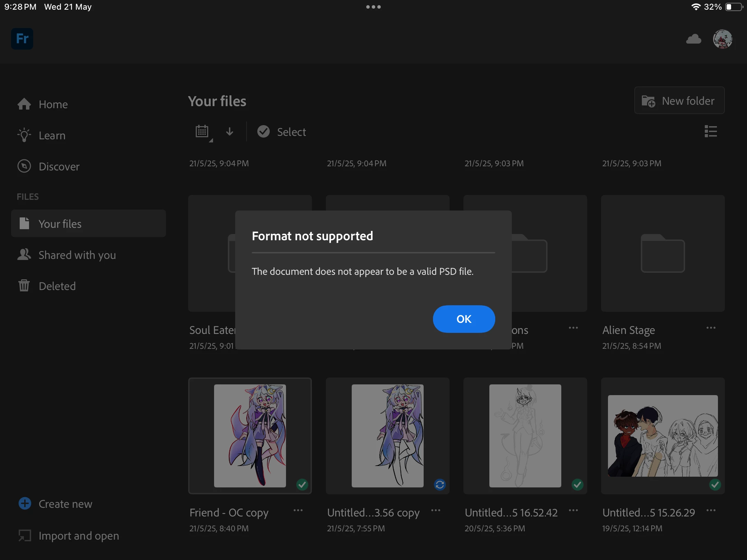747x560 pixels.
Task: Open more options for Alien Stage folder
Action: (x=711, y=328)
